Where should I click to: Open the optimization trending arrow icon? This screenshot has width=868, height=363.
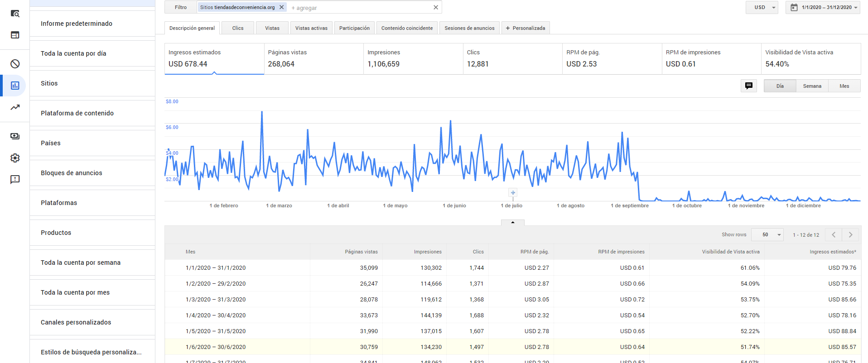tap(15, 107)
